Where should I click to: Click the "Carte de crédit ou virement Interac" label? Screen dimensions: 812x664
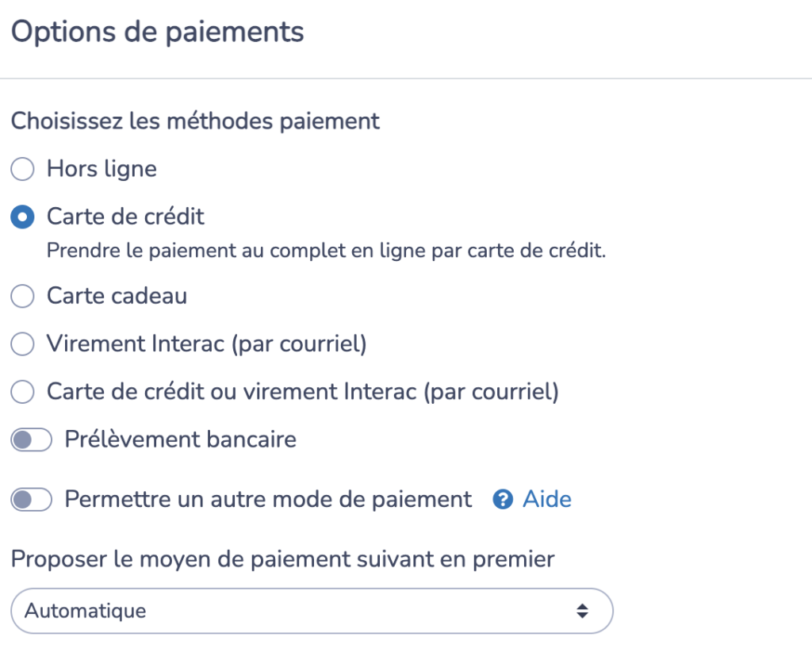click(303, 392)
